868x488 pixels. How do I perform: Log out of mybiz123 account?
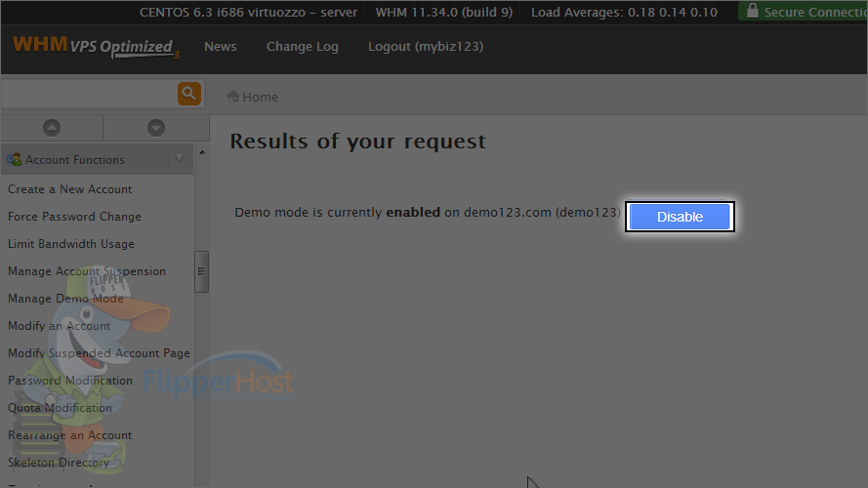426,47
